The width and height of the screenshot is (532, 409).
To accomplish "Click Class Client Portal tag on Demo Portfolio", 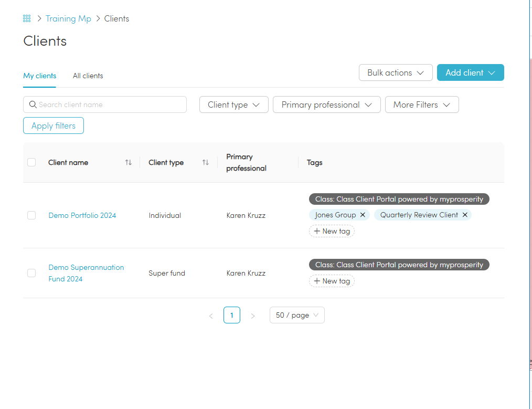I will point(399,199).
